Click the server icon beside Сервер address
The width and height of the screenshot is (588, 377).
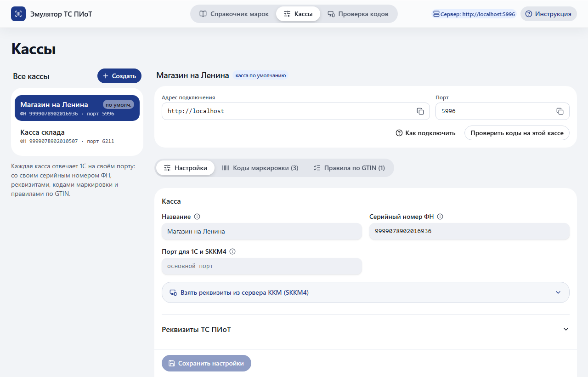[x=436, y=14]
